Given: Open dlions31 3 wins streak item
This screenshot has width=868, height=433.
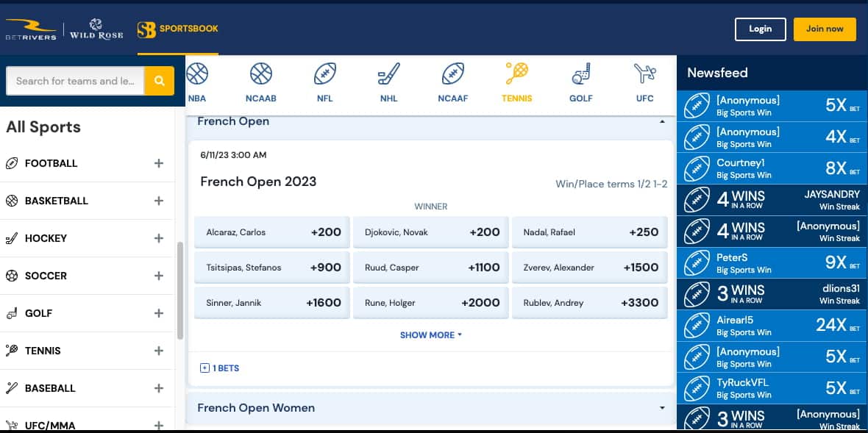Looking at the screenshot, I should (x=772, y=294).
